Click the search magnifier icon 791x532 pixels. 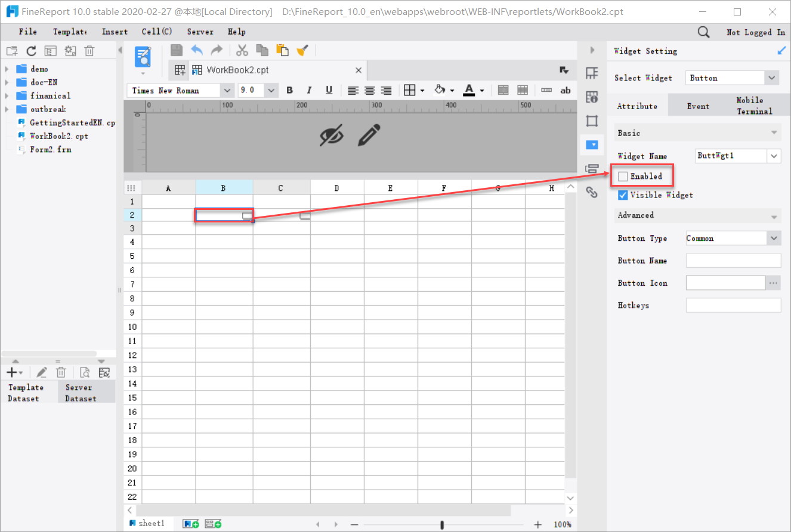pos(704,32)
